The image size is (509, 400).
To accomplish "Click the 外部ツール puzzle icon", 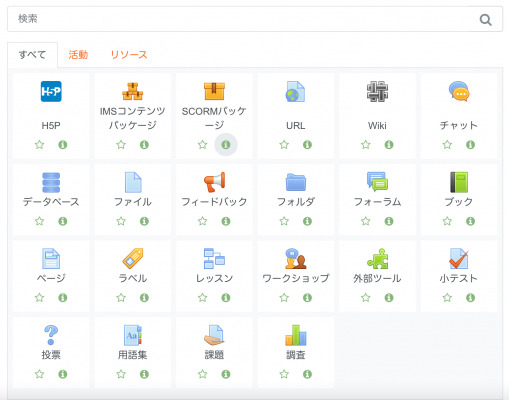I will click(377, 258).
